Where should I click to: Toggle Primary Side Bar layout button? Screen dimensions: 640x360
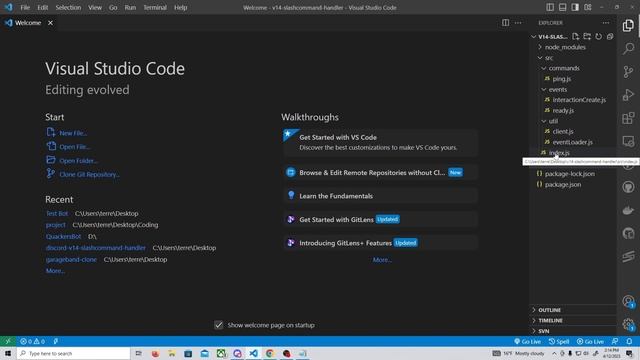[550, 7]
